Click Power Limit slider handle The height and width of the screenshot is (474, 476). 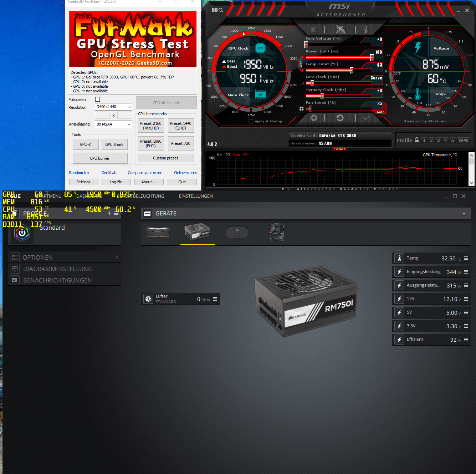tap(372, 57)
